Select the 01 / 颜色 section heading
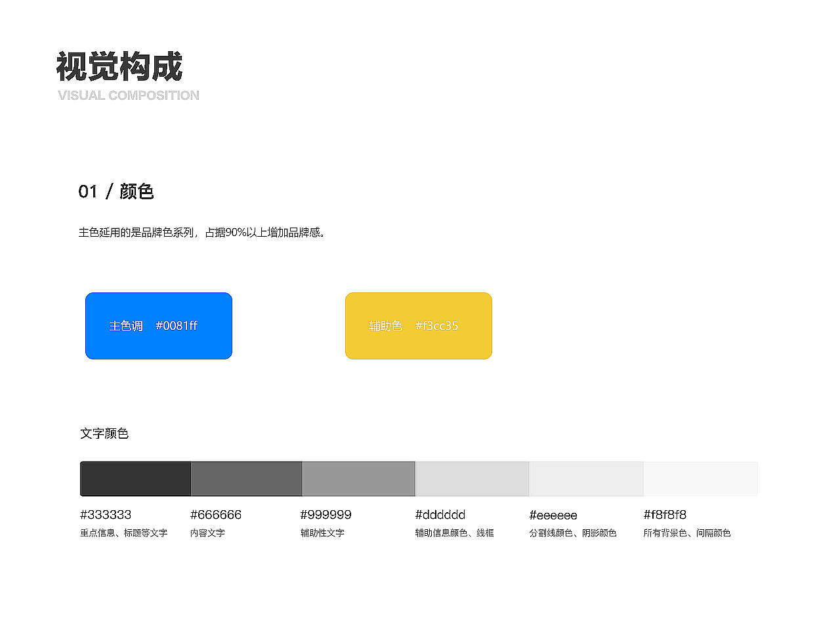The width and height of the screenshot is (840, 623). tap(115, 192)
